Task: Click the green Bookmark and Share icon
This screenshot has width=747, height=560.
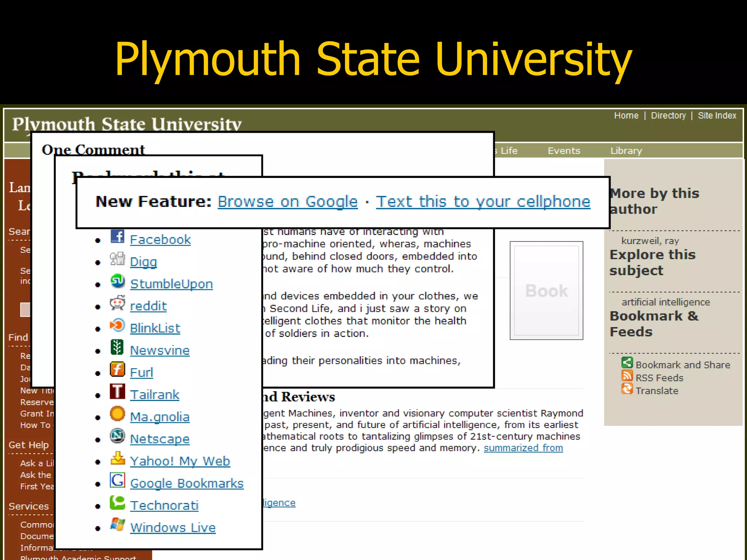Action: click(x=627, y=363)
